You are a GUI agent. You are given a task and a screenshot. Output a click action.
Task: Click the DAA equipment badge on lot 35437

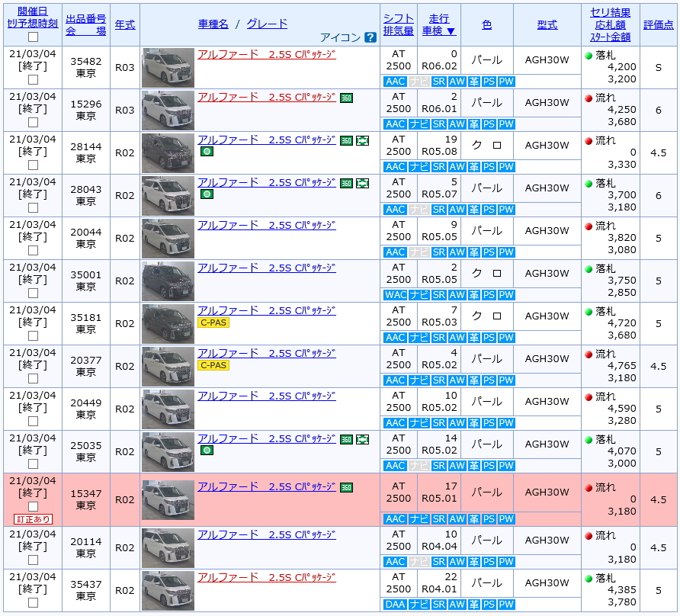(x=396, y=605)
